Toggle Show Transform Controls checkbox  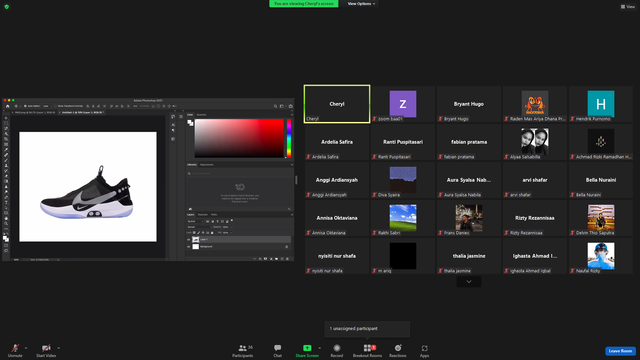tap(56, 106)
